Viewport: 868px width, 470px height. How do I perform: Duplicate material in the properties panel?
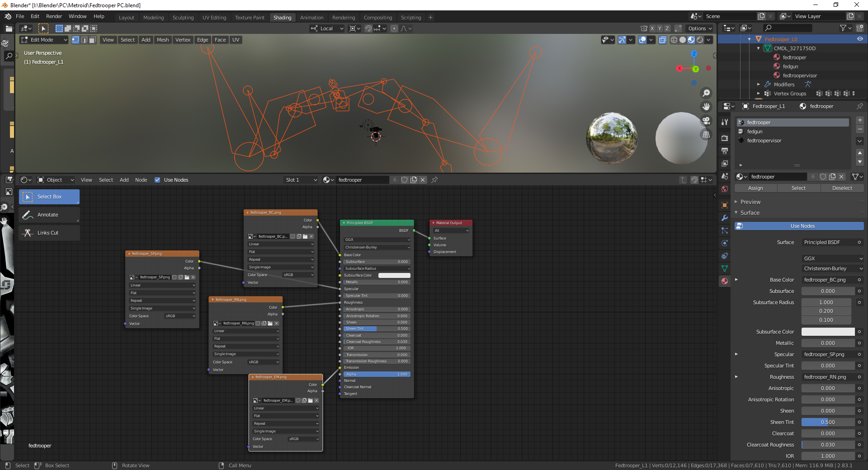[832, 177]
